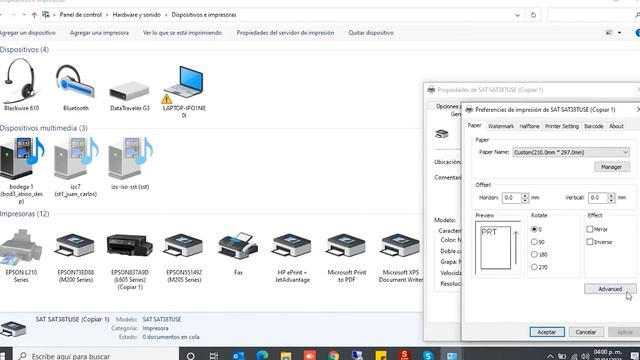
Task: Open Google Chrome from the taskbar
Action: coord(333,356)
